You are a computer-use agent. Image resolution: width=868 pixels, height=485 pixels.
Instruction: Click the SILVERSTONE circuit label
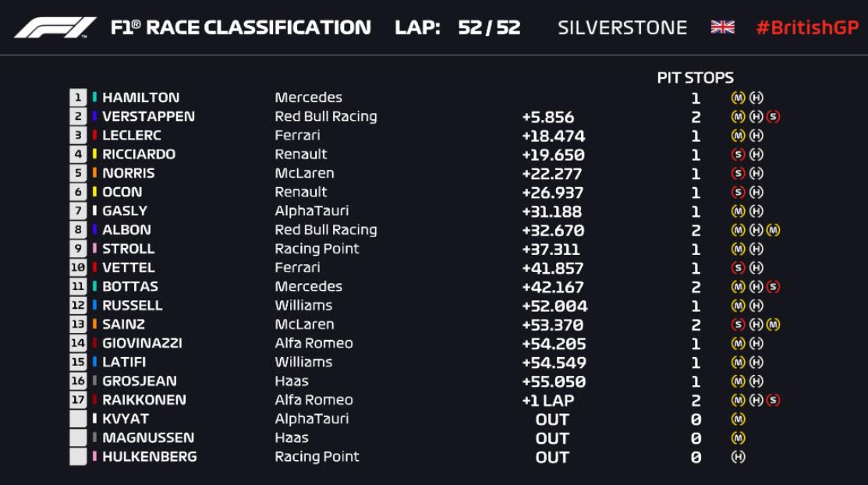(622, 28)
